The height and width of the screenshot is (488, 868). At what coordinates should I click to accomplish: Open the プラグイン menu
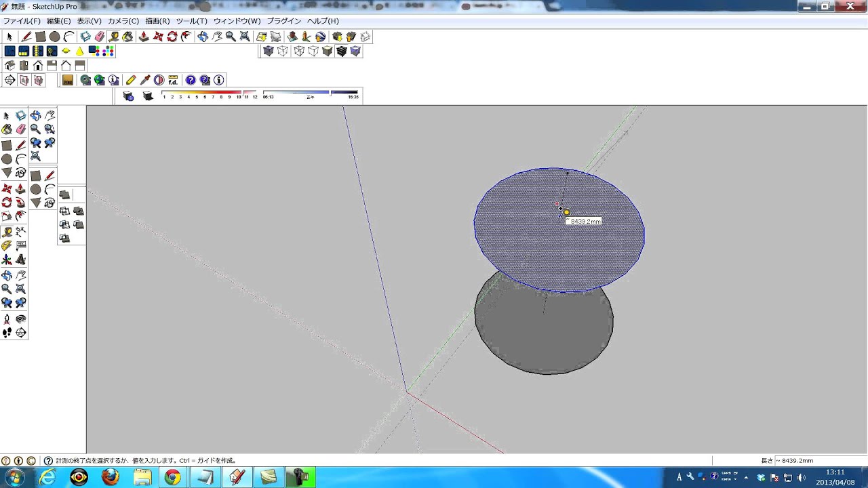[x=283, y=21]
